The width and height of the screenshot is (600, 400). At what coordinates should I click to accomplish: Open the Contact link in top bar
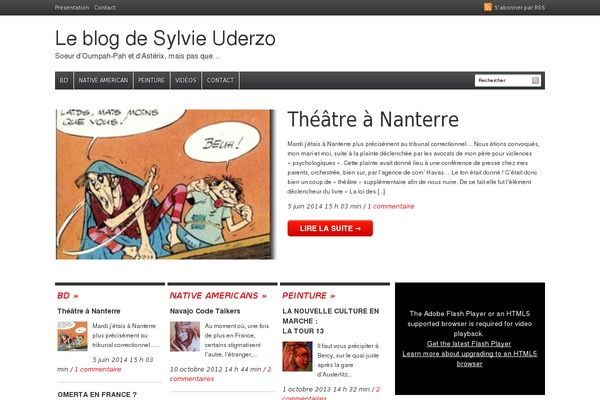coord(104,8)
